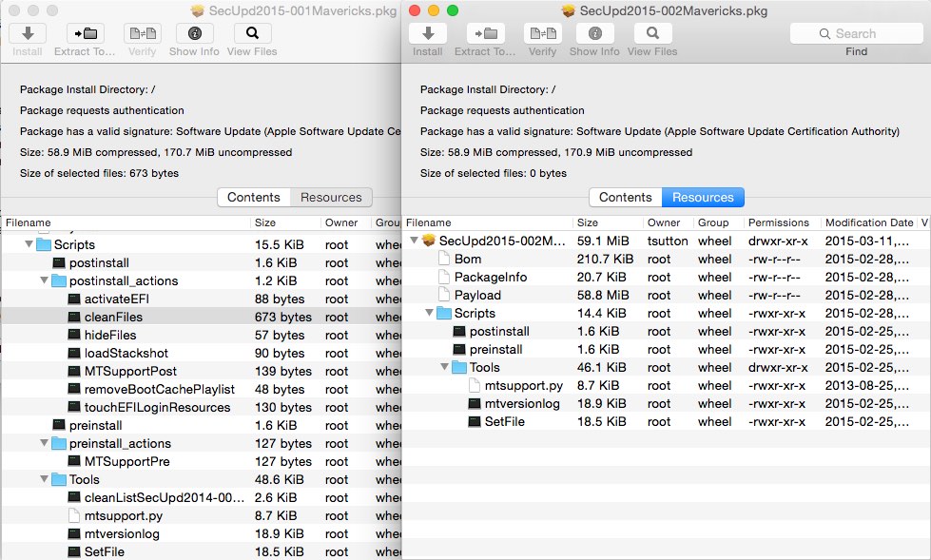Image resolution: width=931 pixels, height=560 pixels.
Task: Select the touchEFILoginResources script icon
Action: (x=74, y=407)
